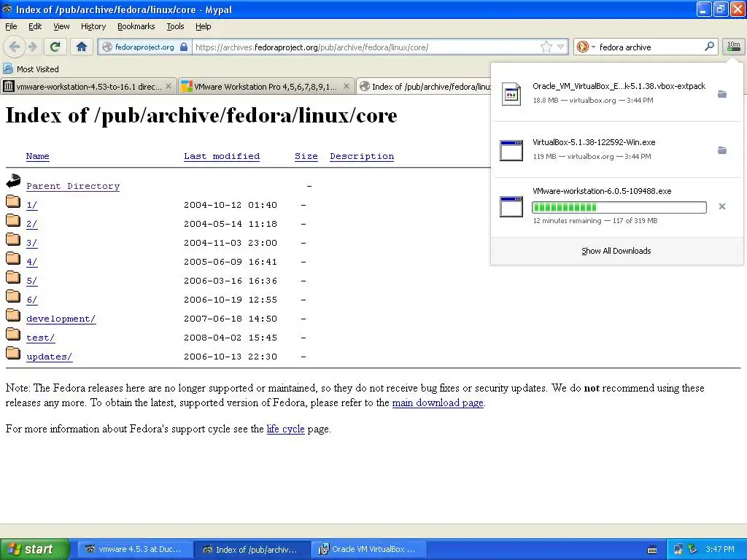Cancel the VMware-workstation-6.0.5 download
Image resolution: width=747 pixels, height=560 pixels.
pyautogui.click(x=722, y=206)
